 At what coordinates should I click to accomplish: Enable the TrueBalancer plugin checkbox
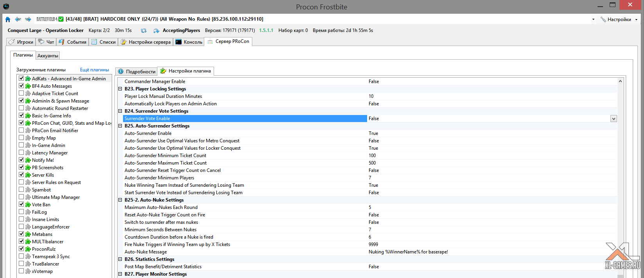pos(21,264)
